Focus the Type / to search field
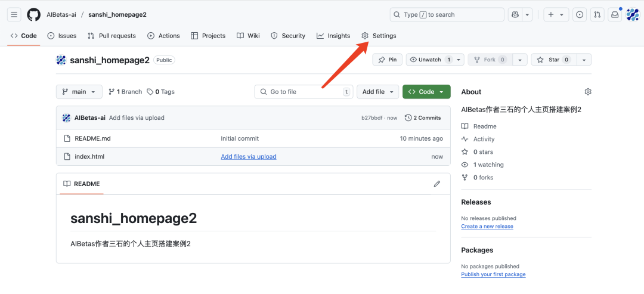 447,15
